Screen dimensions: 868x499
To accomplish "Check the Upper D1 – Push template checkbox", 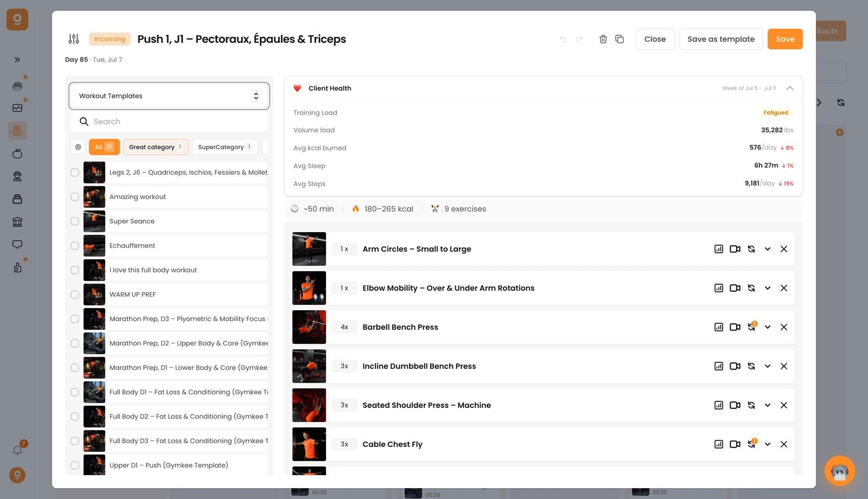I will tap(75, 465).
